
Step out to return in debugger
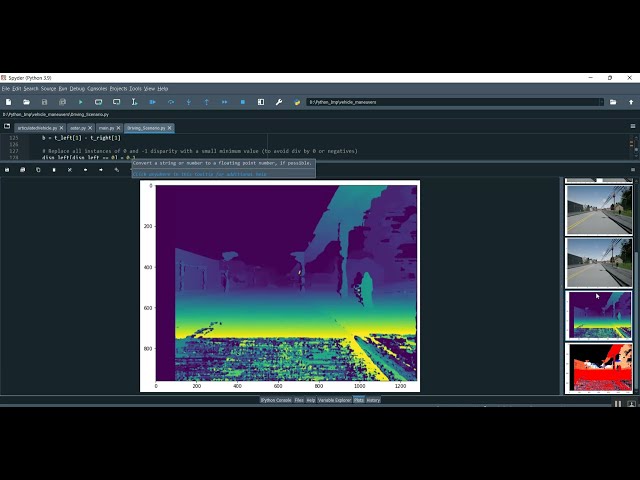[207, 102]
